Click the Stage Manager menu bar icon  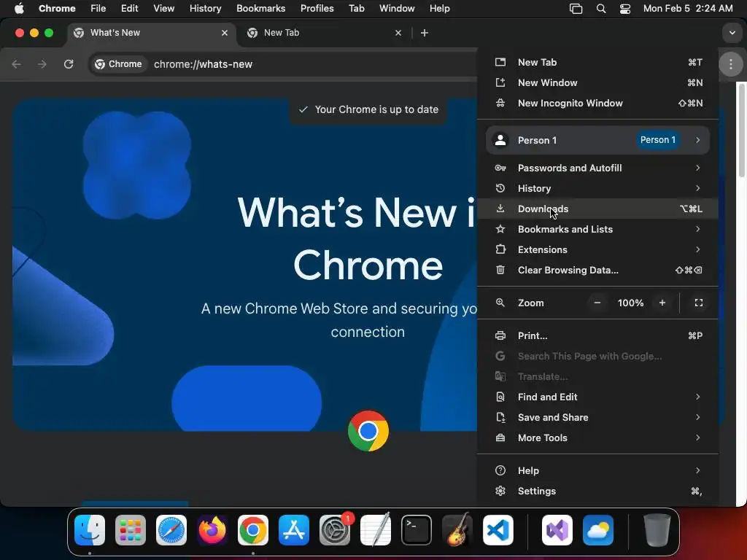[x=576, y=9]
